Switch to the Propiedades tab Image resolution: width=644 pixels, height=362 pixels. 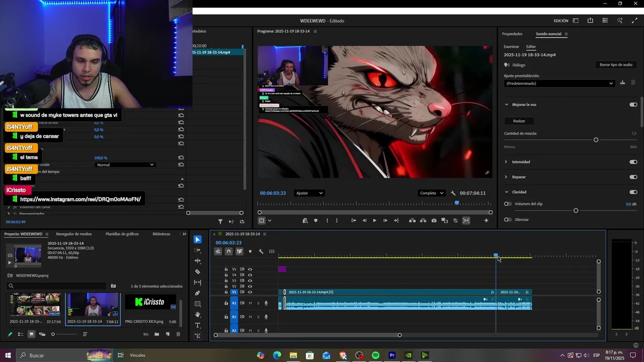pyautogui.click(x=512, y=34)
